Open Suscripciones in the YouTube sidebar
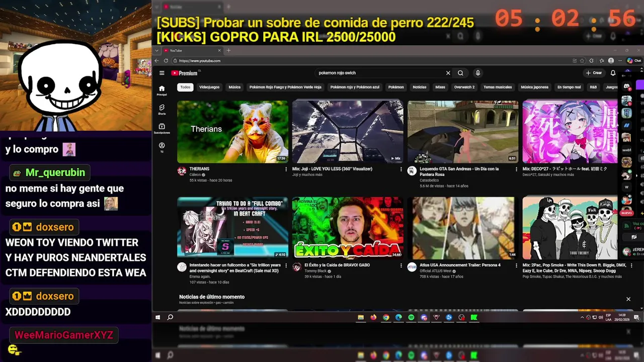The height and width of the screenshot is (362, 644). click(162, 129)
